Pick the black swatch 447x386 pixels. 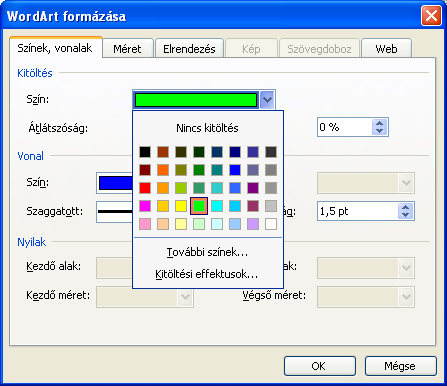point(145,152)
